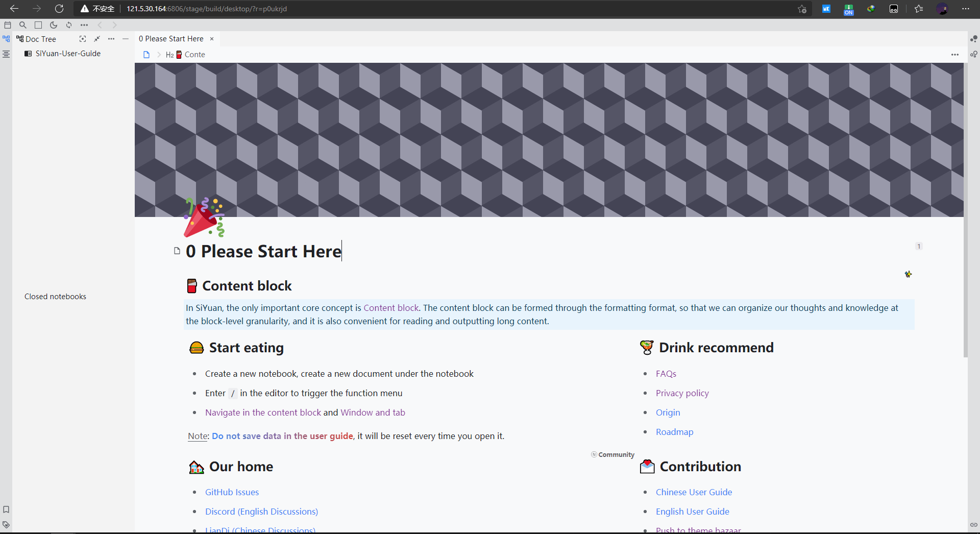Open the daily note calendar icon
Screen dimensions: 980x534
point(8,25)
